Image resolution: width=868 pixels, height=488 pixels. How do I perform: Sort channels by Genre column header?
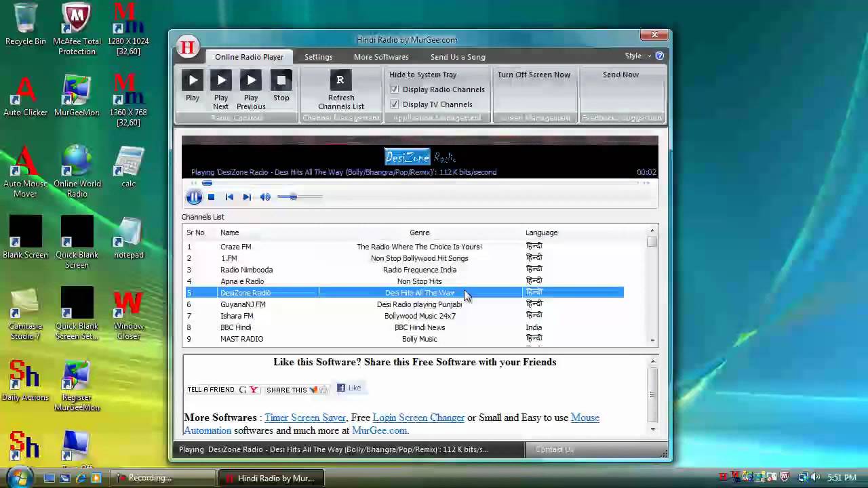[419, 232]
